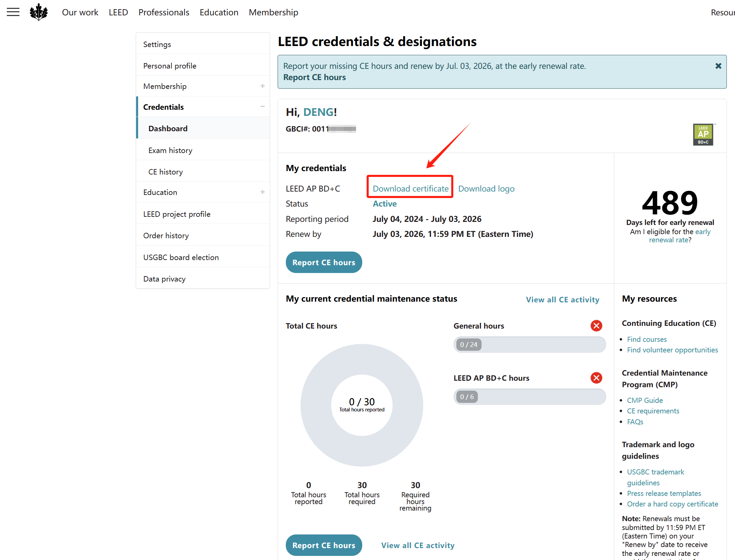Click the Find courses link

tap(647, 339)
